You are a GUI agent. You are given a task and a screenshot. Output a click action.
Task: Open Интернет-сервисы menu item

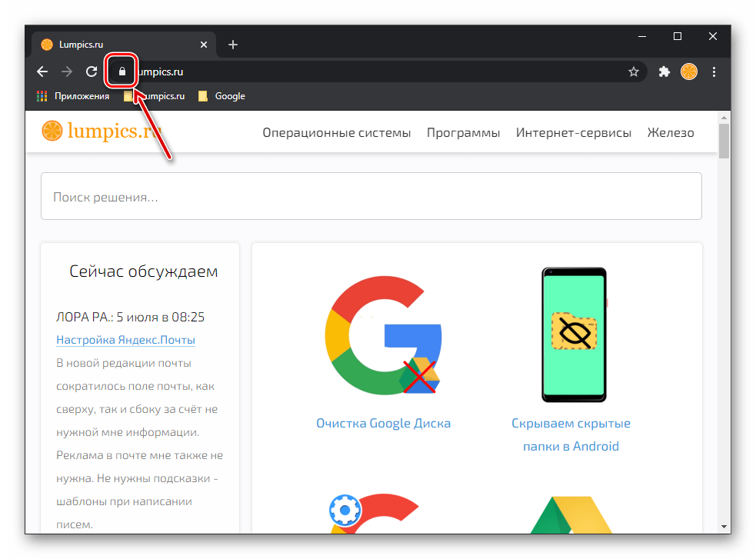(x=573, y=133)
